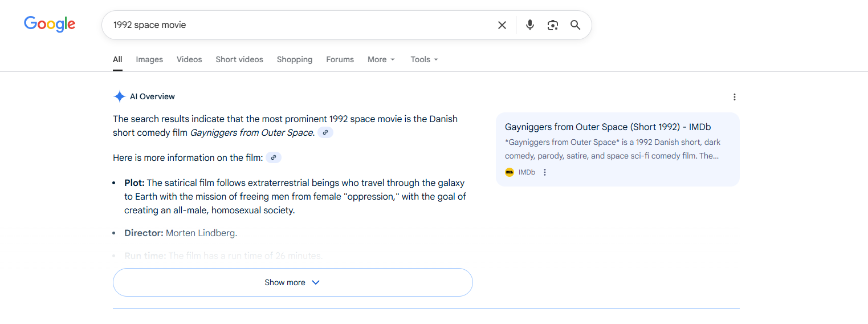Click 'Here is more information on the film:' text
Image resolution: width=868 pixels, height=324 pixels.
[x=188, y=158]
